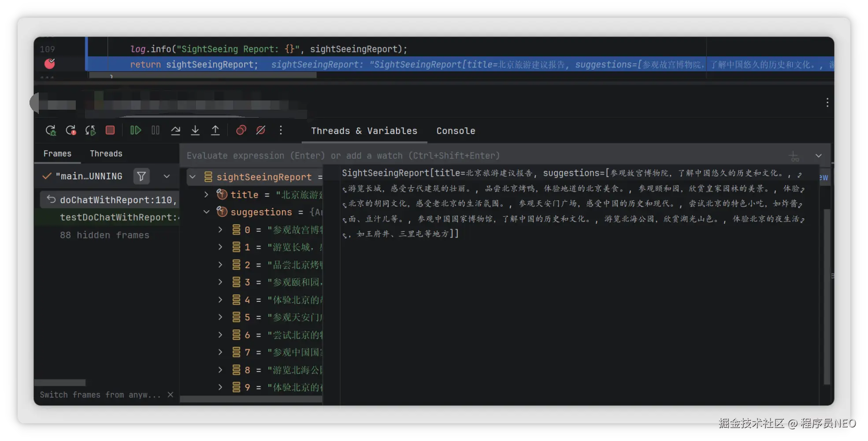Select the title variable row text
This screenshot has width=868, height=441.
[x=276, y=195]
